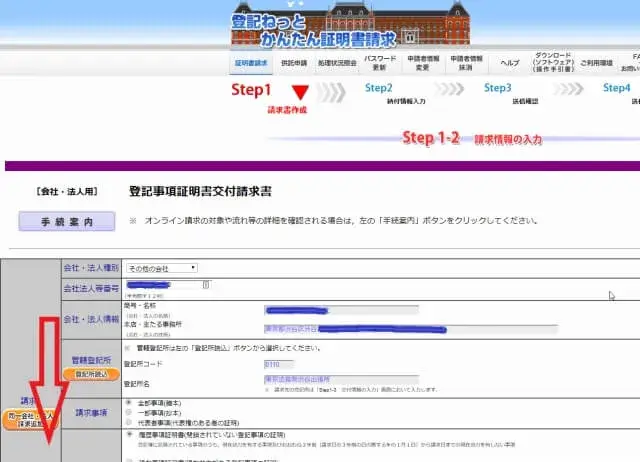Open the ダウンロード (ソフトウェア) tab
Image resolution: width=640 pixels, height=462 pixels.
553,62
